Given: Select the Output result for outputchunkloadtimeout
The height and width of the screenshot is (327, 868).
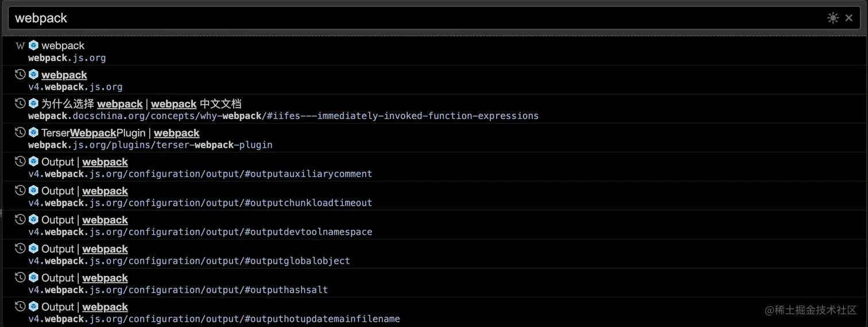Looking at the screenshot, I should point(434,197).
